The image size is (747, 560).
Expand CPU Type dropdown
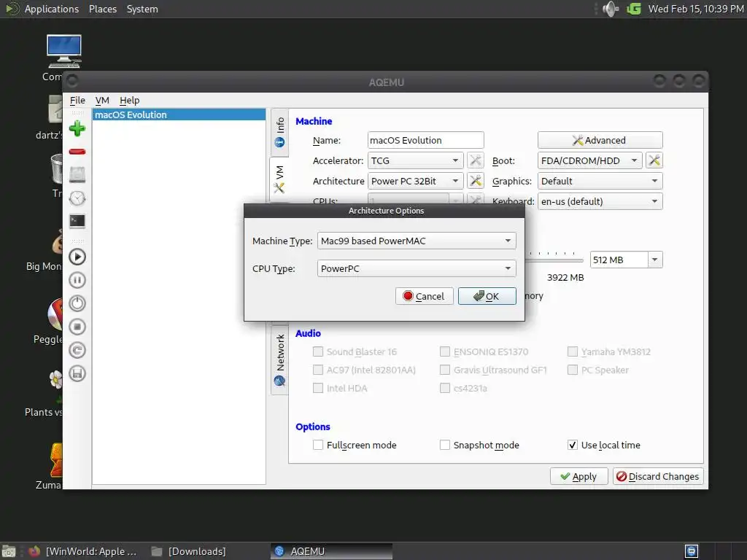417,268
